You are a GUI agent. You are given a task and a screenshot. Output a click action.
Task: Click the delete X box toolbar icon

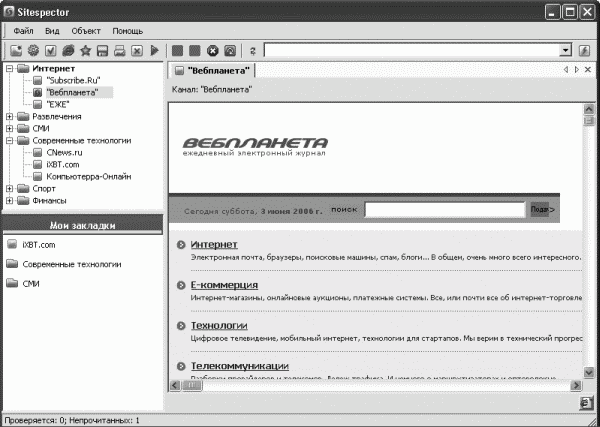pyautogui.click(x=137, y=51)
